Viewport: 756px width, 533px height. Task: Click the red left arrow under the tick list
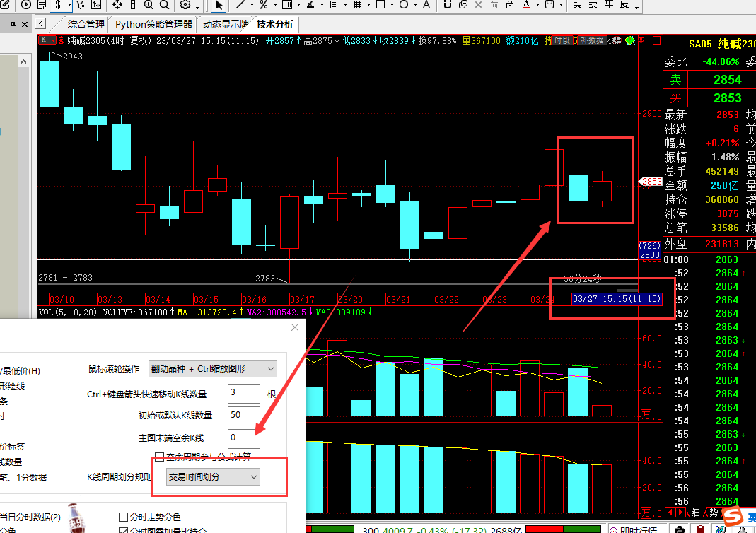click(670, 512)
